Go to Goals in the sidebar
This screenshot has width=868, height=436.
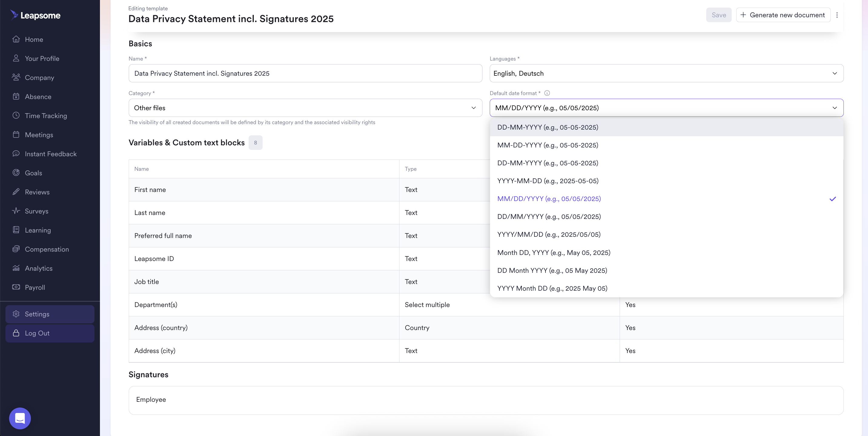(33, 173)
